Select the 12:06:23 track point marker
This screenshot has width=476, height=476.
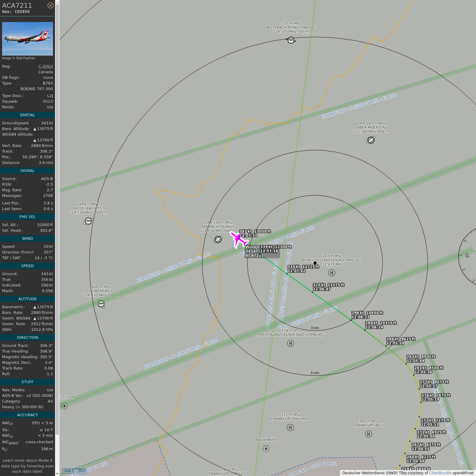(x=351, y=320)
